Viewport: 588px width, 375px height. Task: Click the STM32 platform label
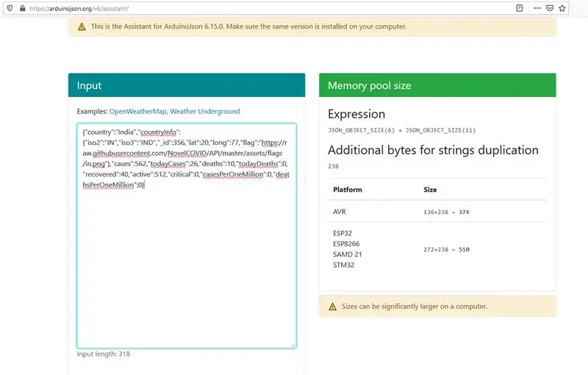(343, 265)
